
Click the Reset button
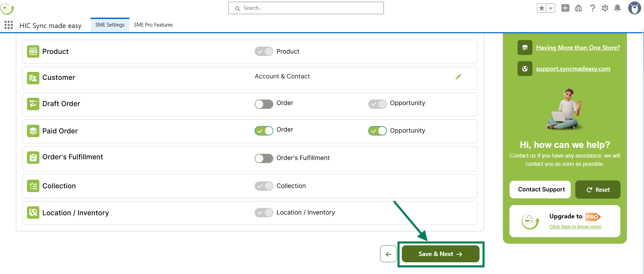[598, 190]
